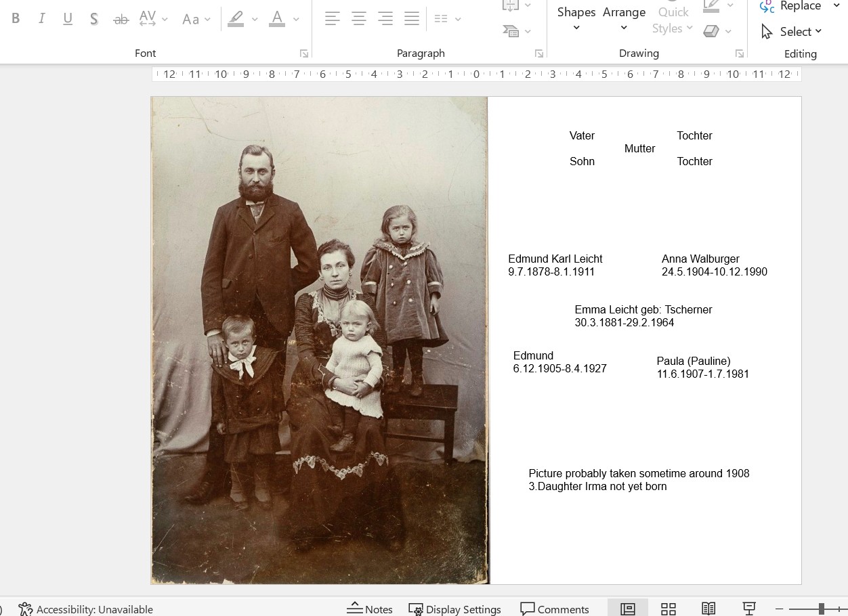Open the Shapes gallery
This screenshot has height=616, width=848.
(x=576, y=19)
